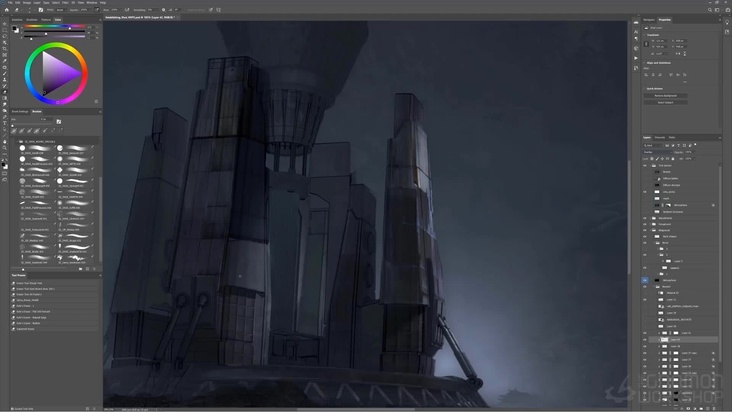Filter layers by type layers icon
Screen dimensions: 732x412
click(678, 146)
